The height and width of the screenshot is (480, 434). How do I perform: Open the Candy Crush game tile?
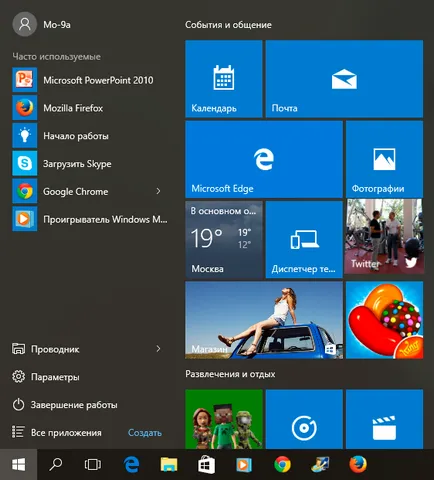[x=384, y=320]
